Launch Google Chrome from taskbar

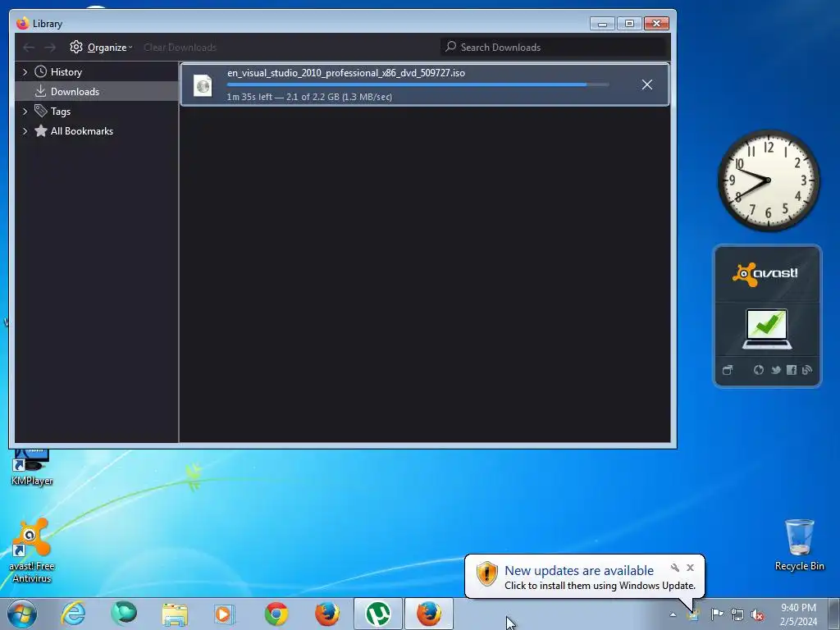(x=276, y=614)
